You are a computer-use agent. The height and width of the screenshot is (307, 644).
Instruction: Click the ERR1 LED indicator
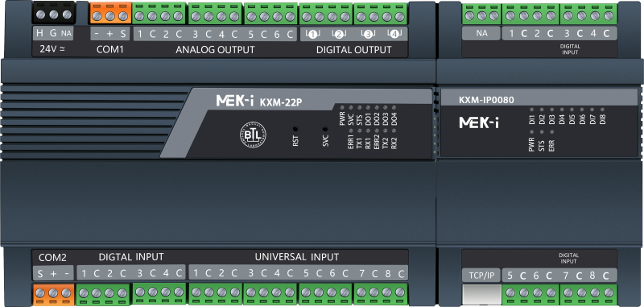point(350,131)
